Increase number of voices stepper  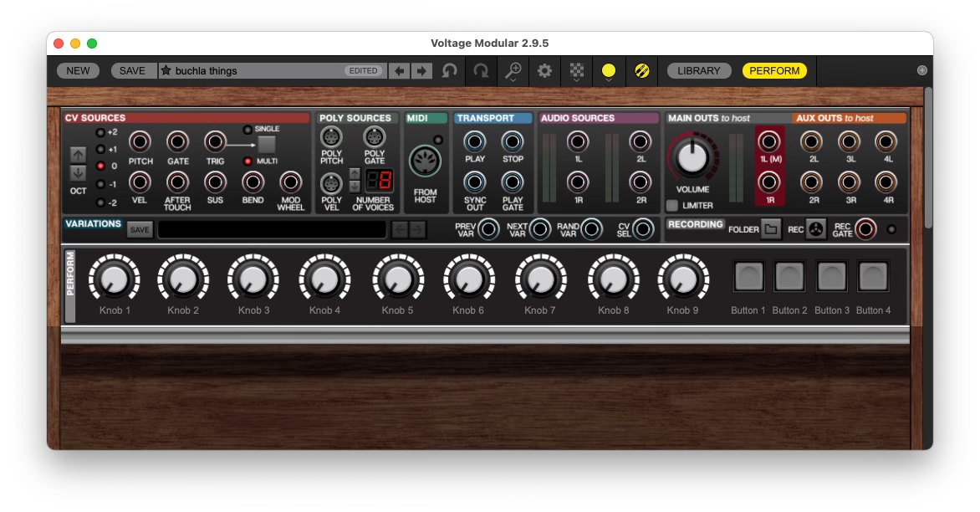click(x=355, y=174)
